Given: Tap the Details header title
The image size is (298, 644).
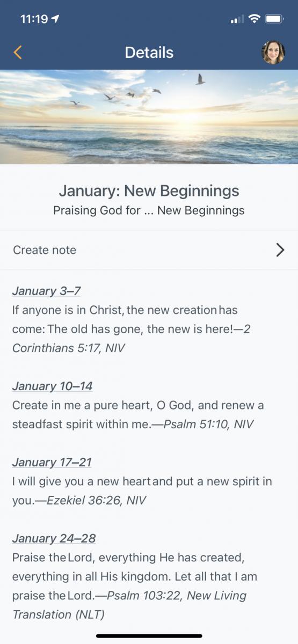Looking at the screenshot, I should pos(149,53).
